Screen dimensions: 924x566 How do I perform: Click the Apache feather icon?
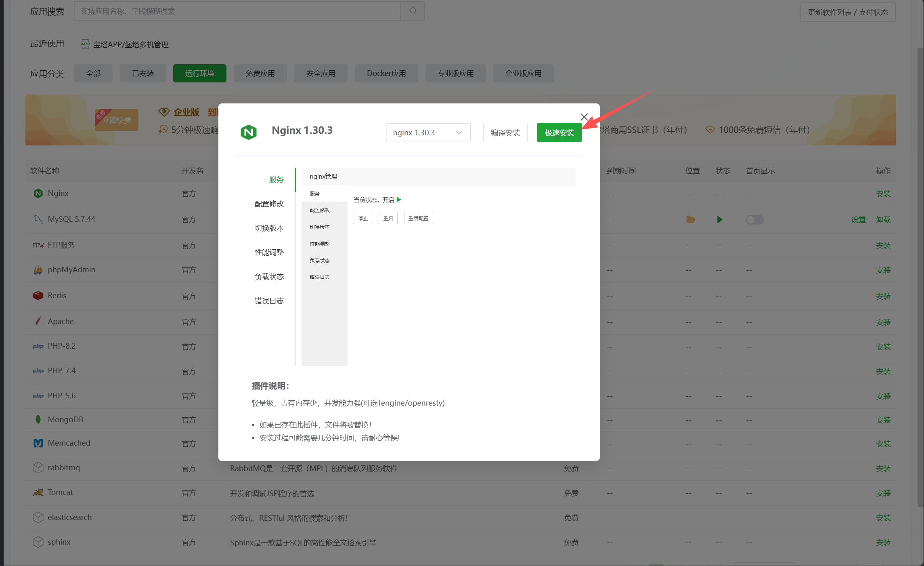coord(38,321)
